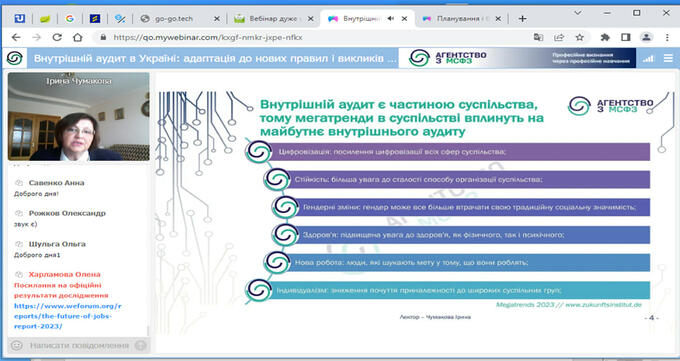
Task: Select the active Внутрішній tab
Action: (x=361, y=19)
